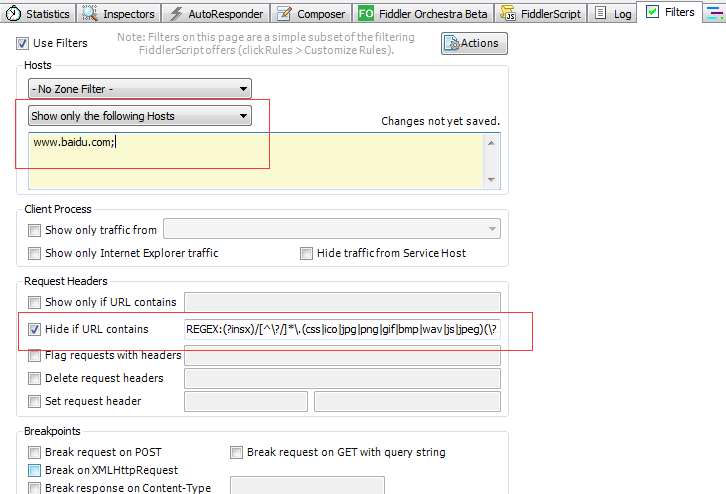Open the Statistics tab
The height and width of the screenshot is (494, 726).
pos(38,13)
